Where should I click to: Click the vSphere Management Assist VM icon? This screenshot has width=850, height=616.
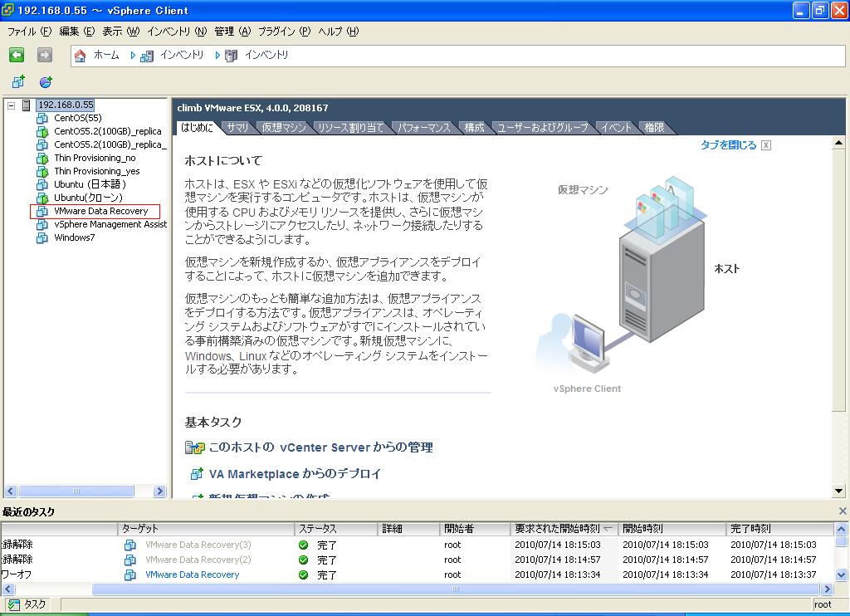pyautogui.click(x=42, y=224)
